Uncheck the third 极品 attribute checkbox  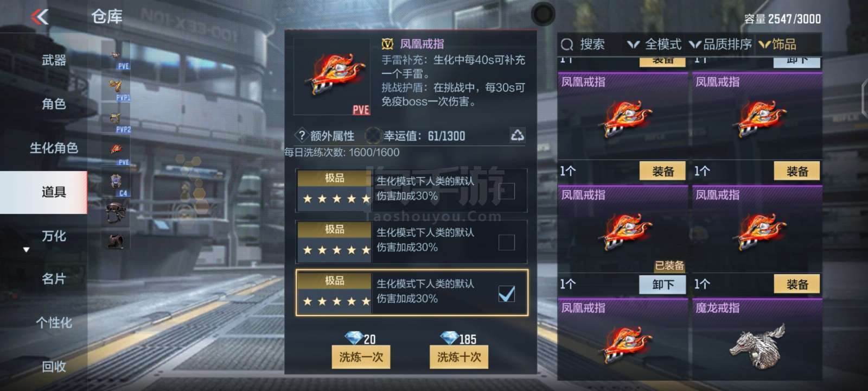[507, 294]
